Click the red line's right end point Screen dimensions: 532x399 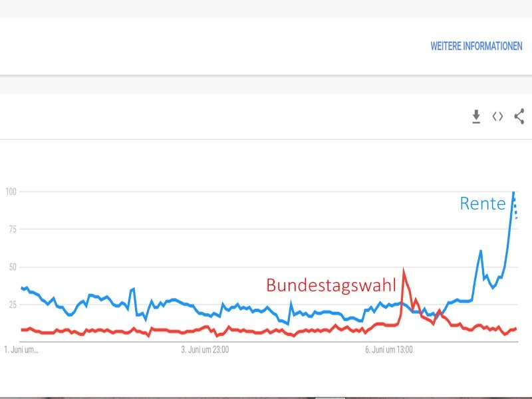[515, 329]
